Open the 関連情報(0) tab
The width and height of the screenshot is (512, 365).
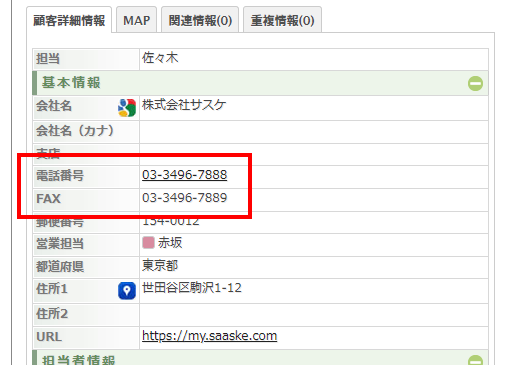pyautogui.click(x=200, y=20)
